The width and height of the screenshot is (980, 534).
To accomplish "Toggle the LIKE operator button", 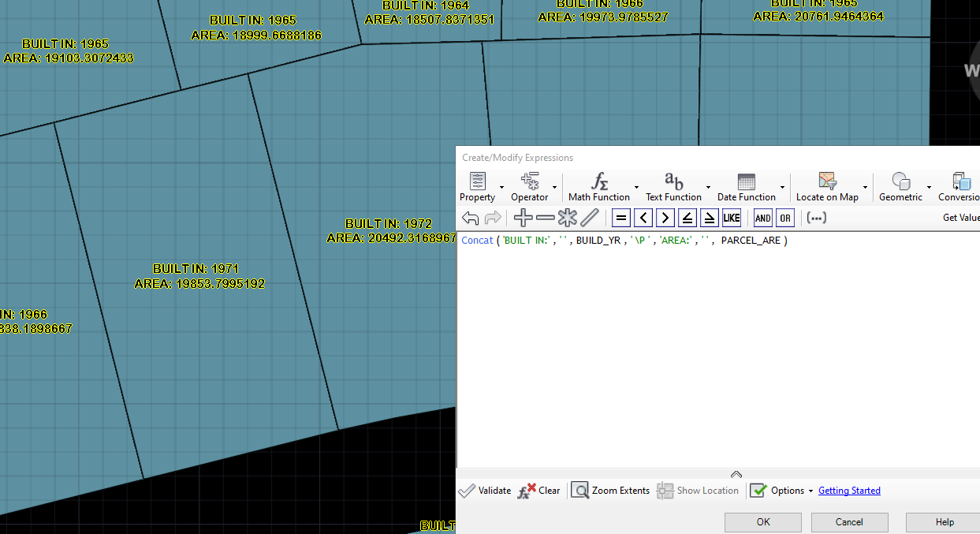I will (730, 217).
